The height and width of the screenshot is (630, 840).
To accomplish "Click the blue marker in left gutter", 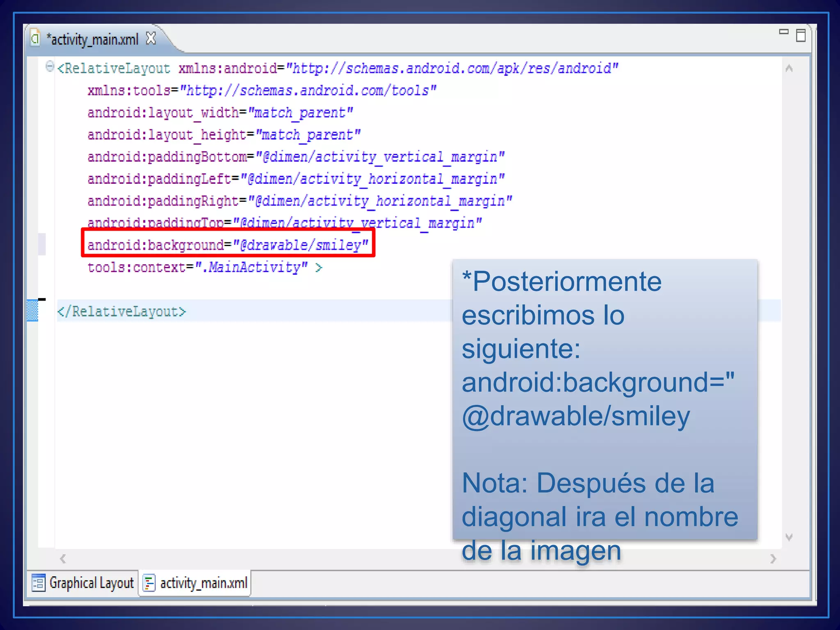I will [32, 310].
